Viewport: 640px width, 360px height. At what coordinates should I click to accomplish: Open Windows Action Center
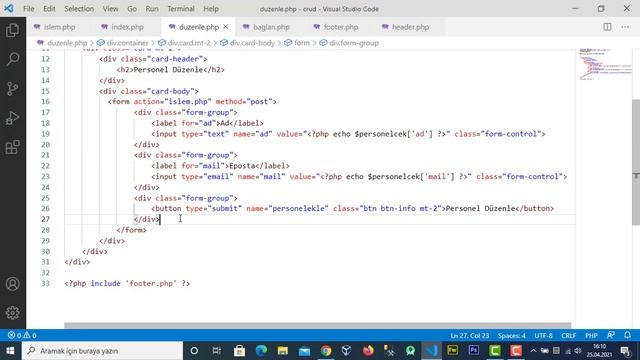[x=625, y=351]
